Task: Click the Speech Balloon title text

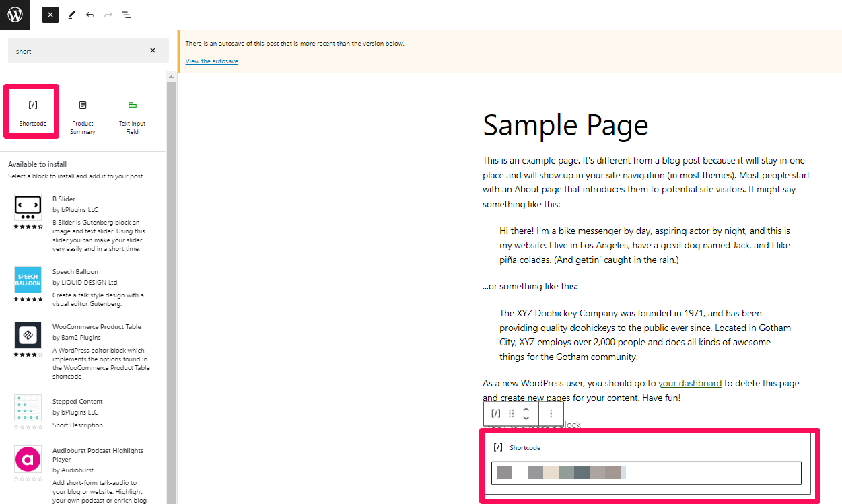Action: 75,272
